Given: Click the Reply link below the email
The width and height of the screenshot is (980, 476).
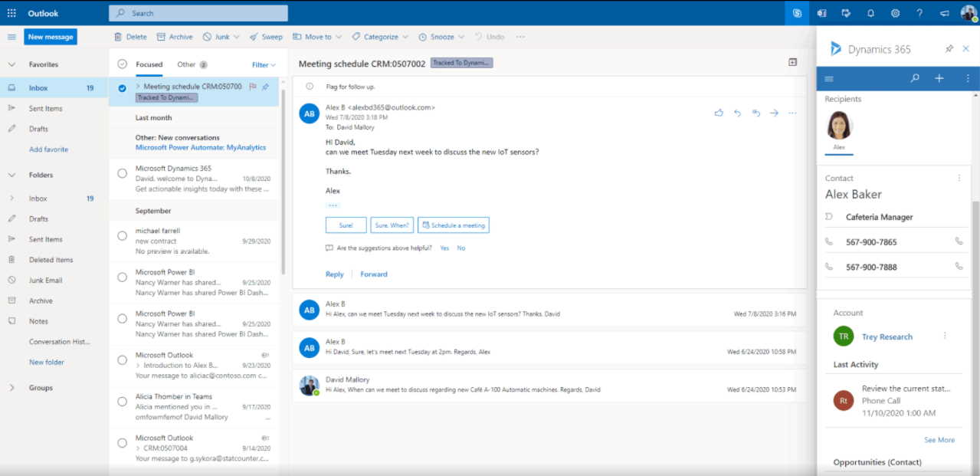Looking at the screenshot, I should pos(335,274).
